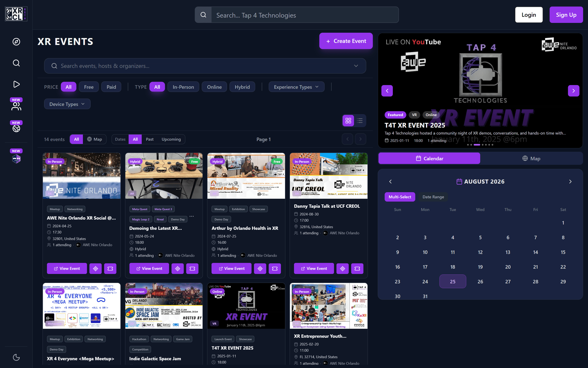Expand Device Types dropdown

click(67, 104)
